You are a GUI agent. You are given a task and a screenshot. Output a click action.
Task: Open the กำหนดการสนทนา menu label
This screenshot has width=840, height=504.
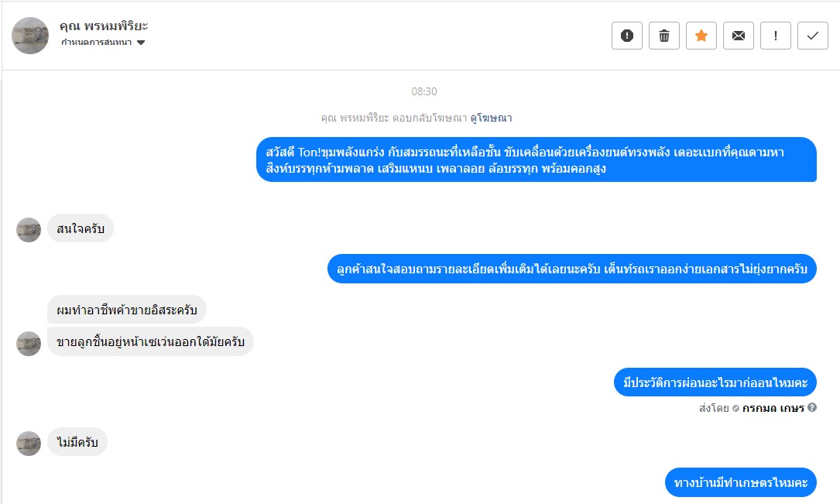click(x=97, y=43)
